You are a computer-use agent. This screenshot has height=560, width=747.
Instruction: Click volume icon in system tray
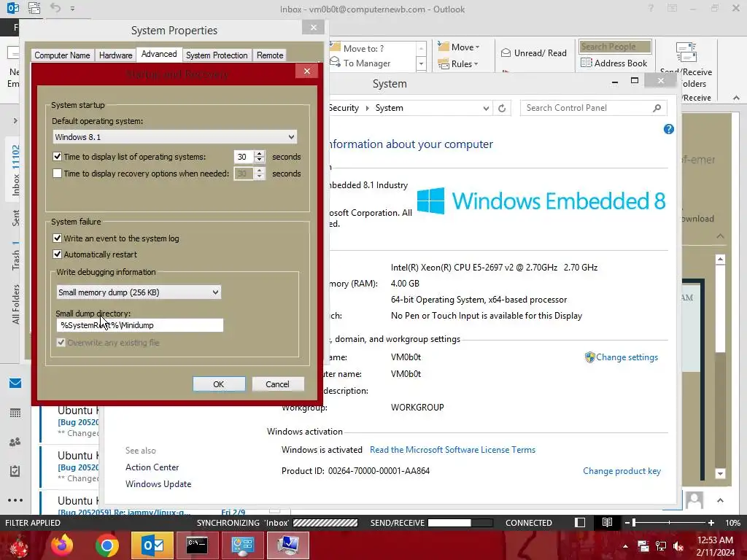tap(679, 545)
